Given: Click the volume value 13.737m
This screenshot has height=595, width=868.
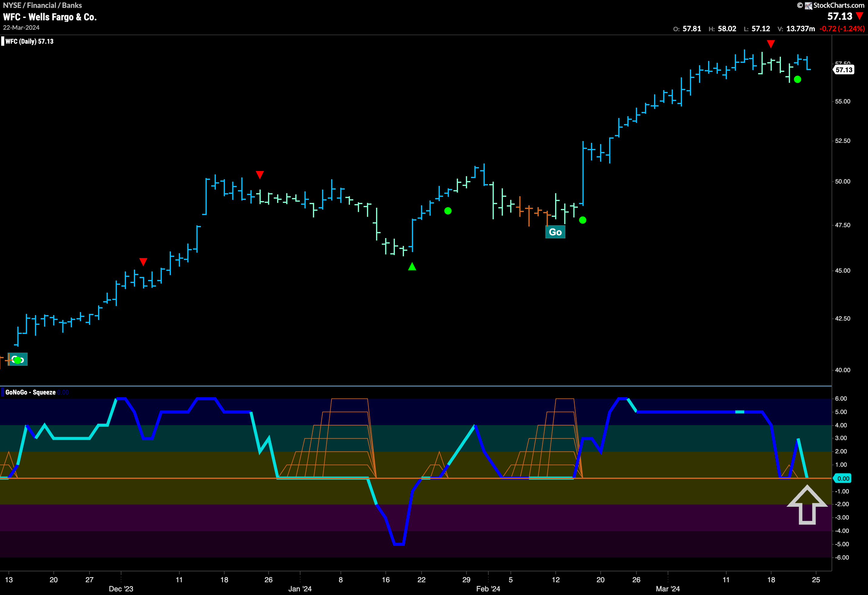Looking at the screenshot, I should 800,29.
